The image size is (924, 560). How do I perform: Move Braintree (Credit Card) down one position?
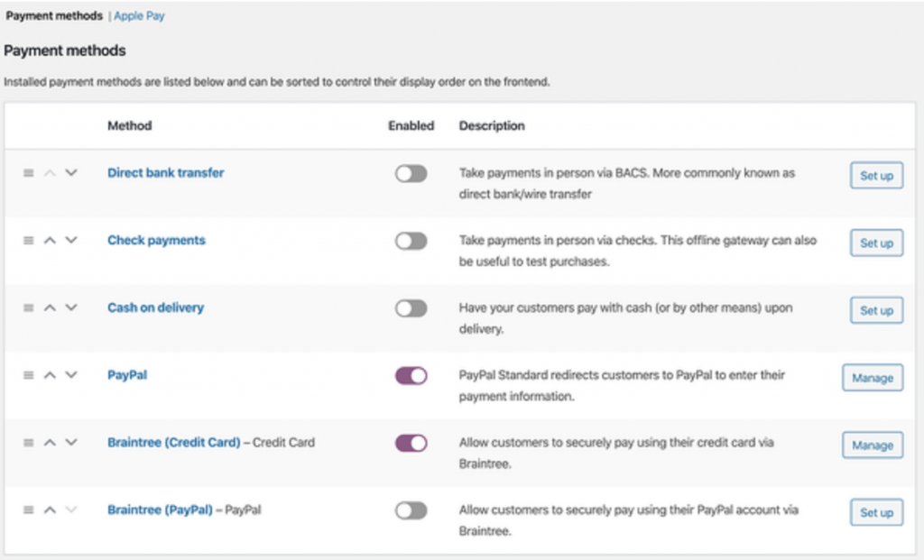coord(71,443)
